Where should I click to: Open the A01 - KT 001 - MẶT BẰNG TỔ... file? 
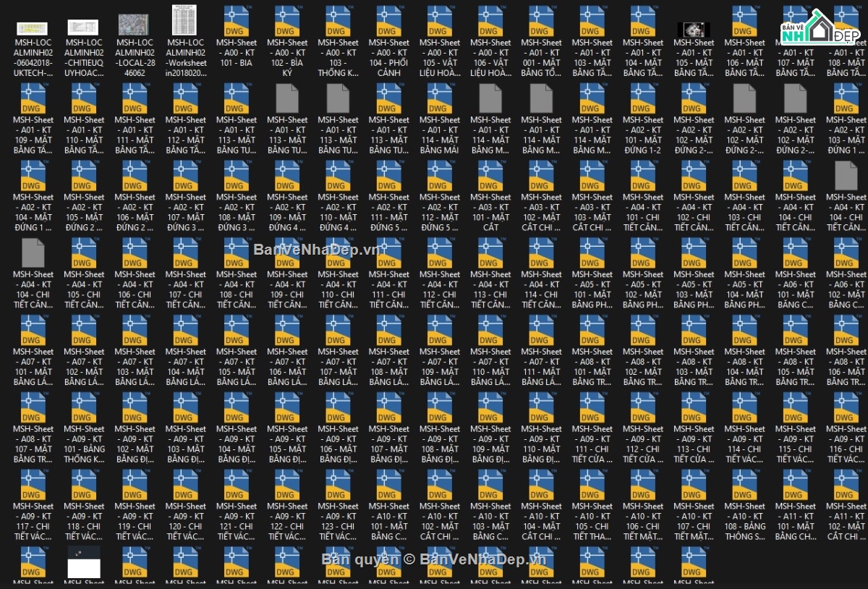click(541, 21)
